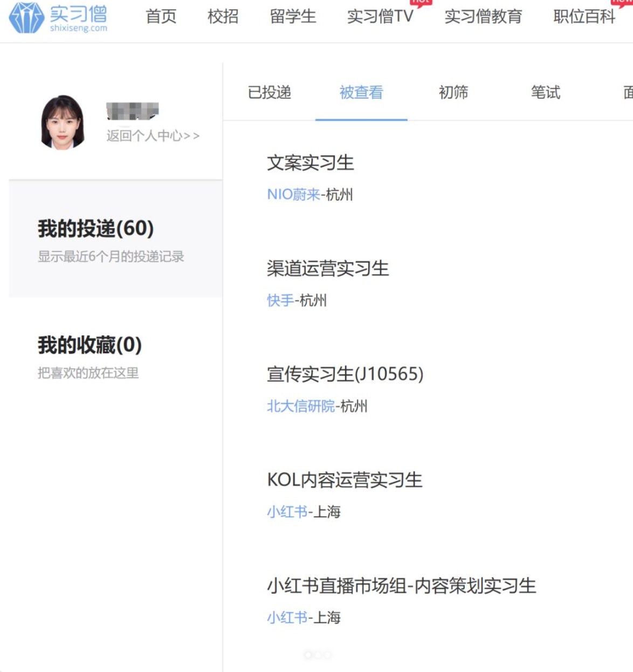The image size is (633, 672).
Task: Open 留学生 from the top navigation
Action: point(293,17)
